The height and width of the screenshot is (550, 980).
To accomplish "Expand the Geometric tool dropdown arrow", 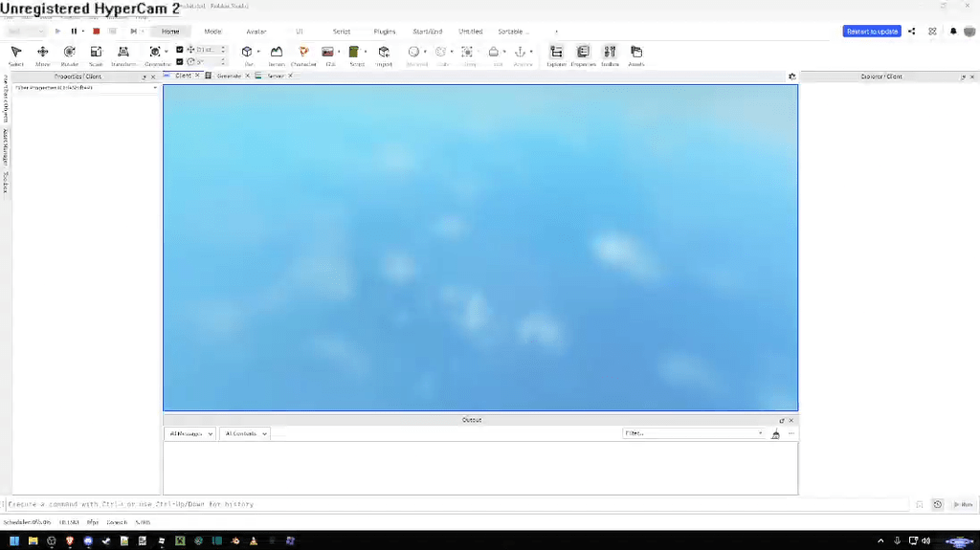I will [x=167, y=52].
